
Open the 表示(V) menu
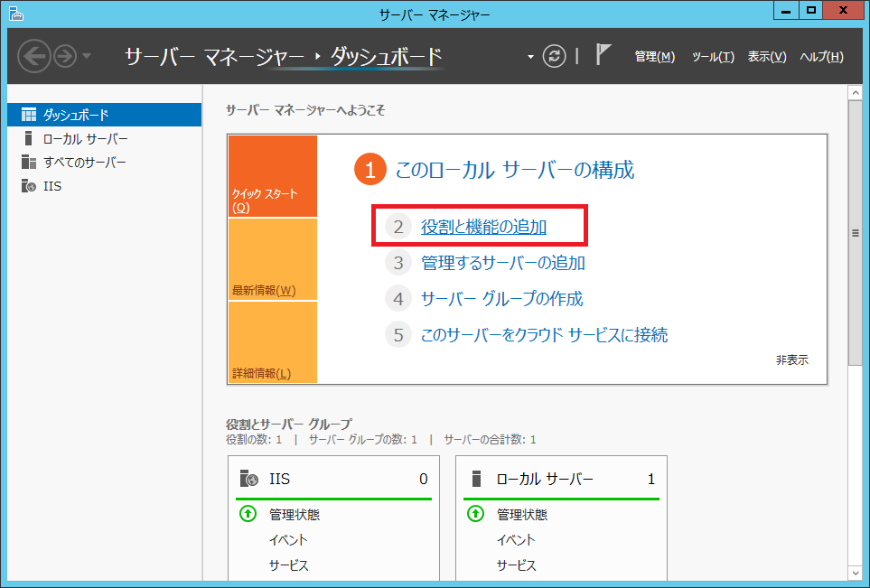(x=767, y=56)
